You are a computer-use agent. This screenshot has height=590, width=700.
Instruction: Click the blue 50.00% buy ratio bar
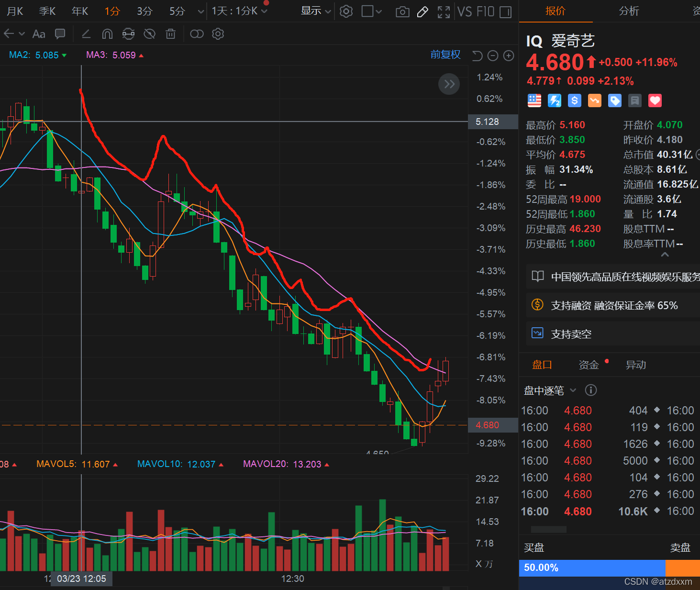[592, 568]
